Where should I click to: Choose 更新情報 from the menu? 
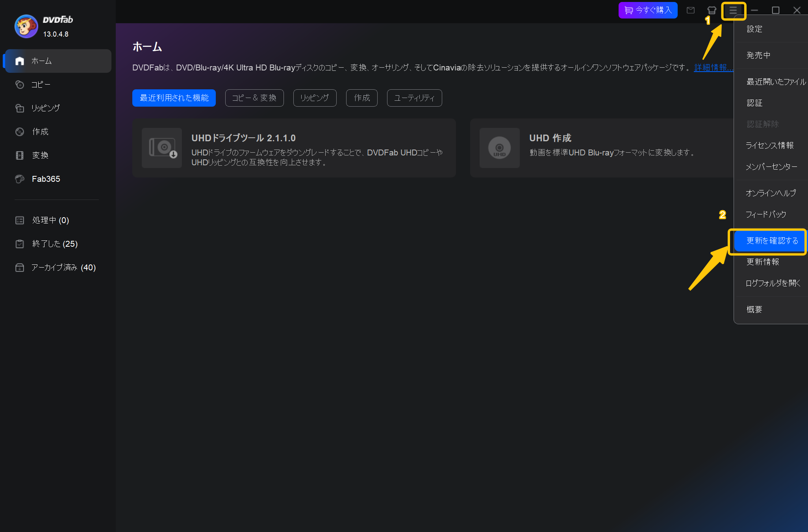click(771, 262)
